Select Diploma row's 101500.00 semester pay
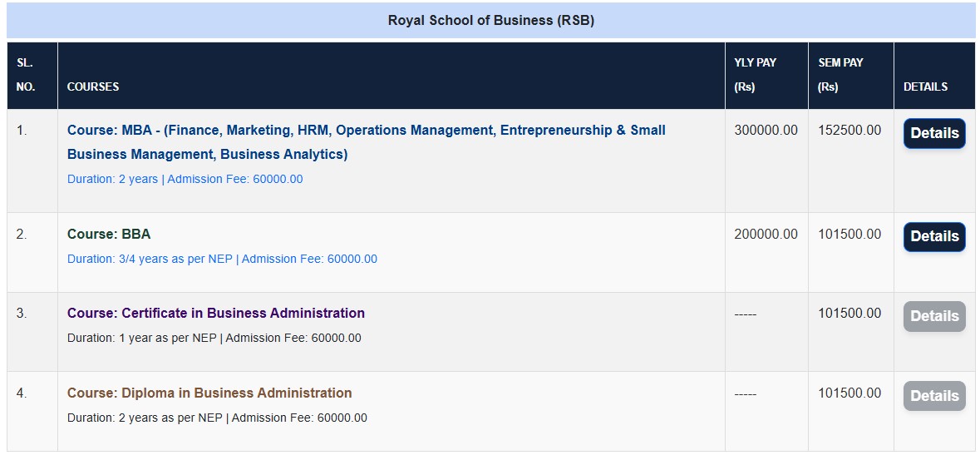 pos(849,393)
